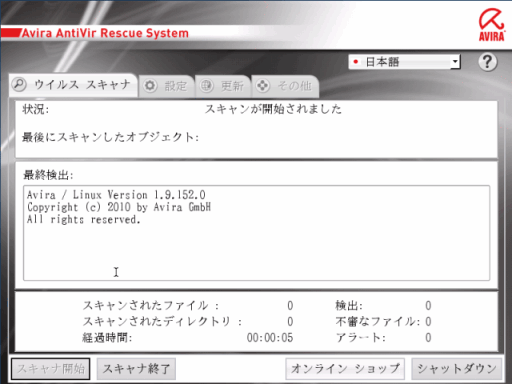Click the elapsed time 00:00:05 value
The image size is (512, 384).
[270, 338]
